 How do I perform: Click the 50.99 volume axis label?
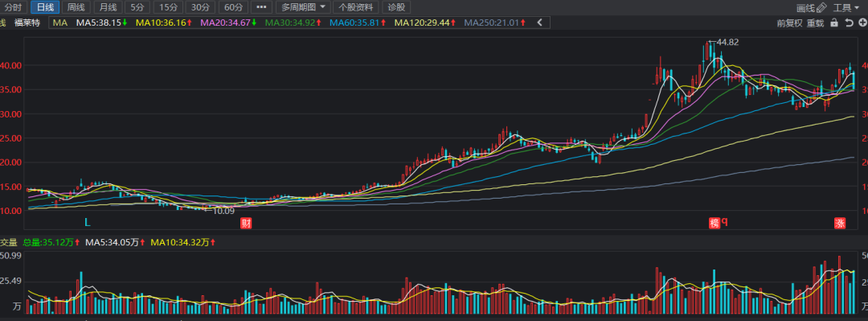click(11, 256)
